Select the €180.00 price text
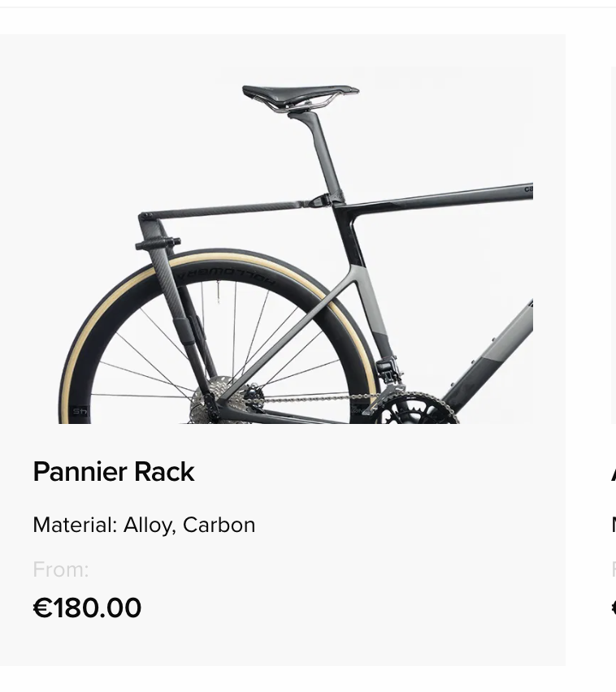The width and height of the screenshot is (616, 692). click(87, 608)
